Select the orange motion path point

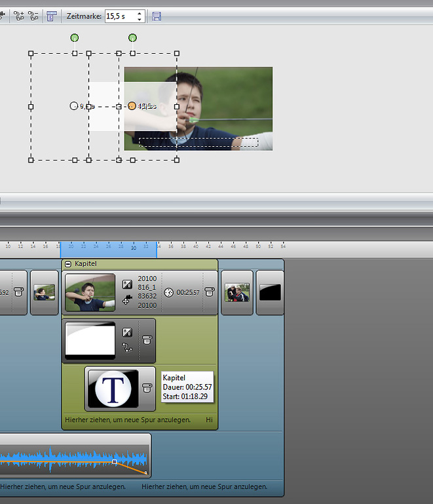(132, 106)
